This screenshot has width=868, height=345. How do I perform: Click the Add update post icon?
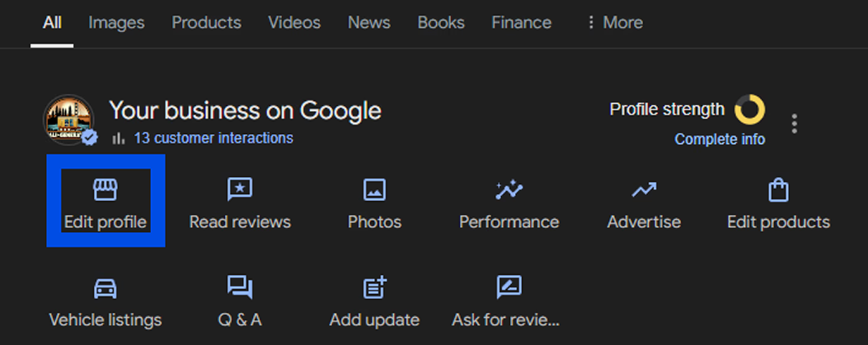tap(375, 288)
